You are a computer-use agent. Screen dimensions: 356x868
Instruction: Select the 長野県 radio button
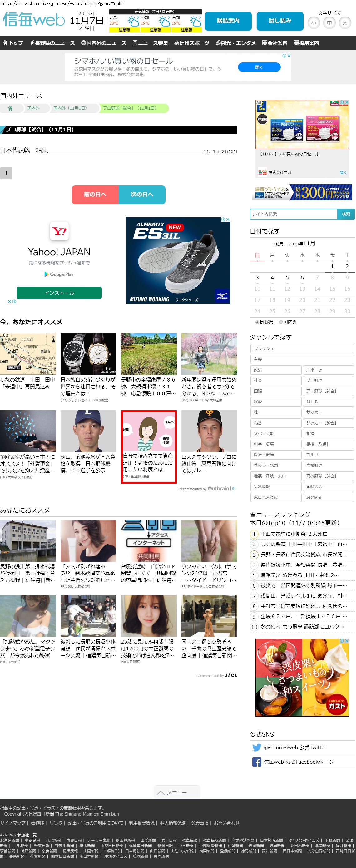tap(257, 323)
